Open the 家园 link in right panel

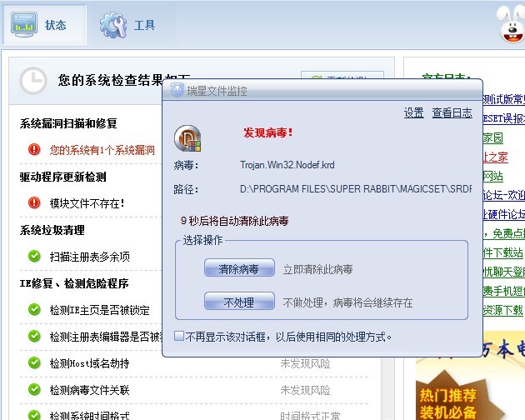(492, 137)
